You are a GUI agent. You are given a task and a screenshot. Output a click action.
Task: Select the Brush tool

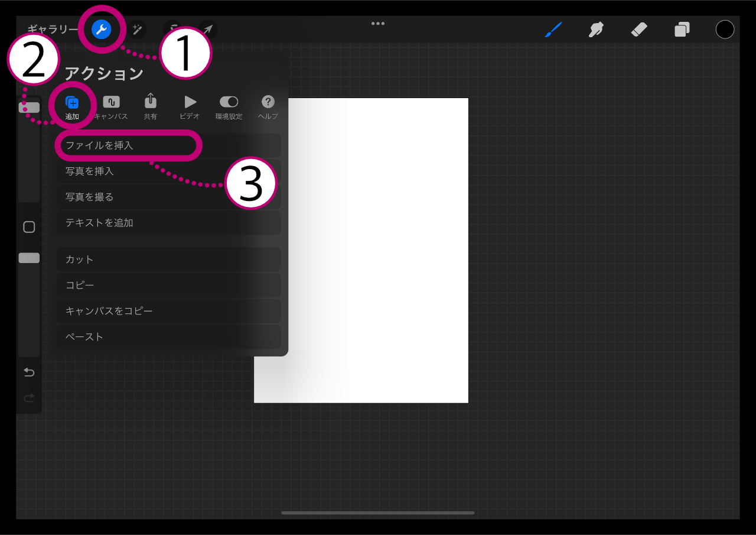tap(553, 30)
